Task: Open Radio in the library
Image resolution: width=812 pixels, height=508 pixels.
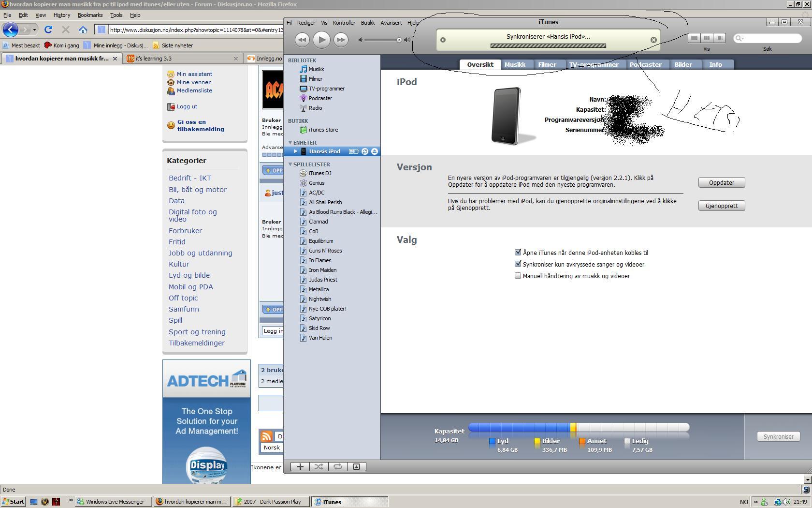Action: tap(315, 108)
